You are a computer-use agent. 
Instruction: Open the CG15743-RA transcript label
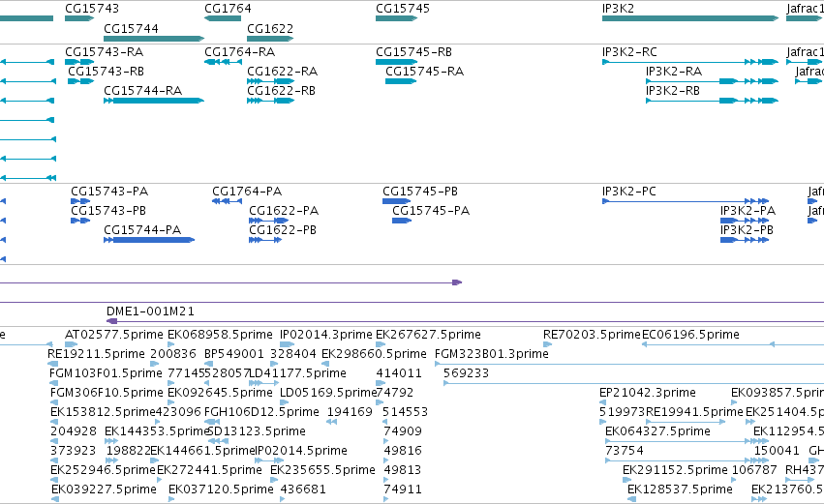point(104,52)
